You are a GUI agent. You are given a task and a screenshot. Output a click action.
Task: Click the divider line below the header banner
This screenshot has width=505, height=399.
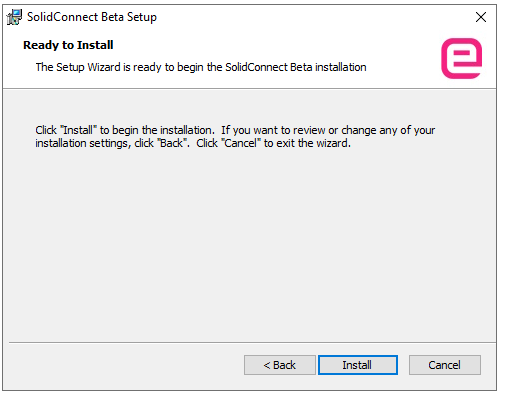(x=249, y=88)
